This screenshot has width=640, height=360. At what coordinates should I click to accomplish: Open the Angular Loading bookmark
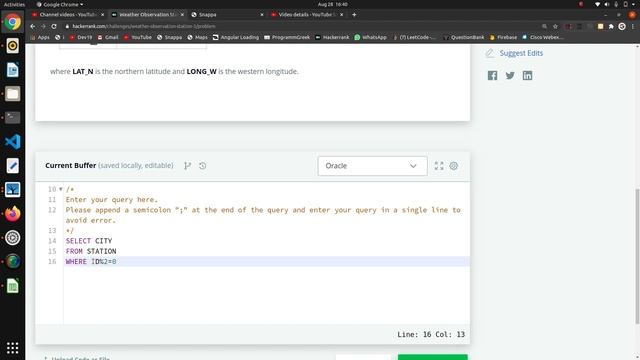tap(236, 37)
